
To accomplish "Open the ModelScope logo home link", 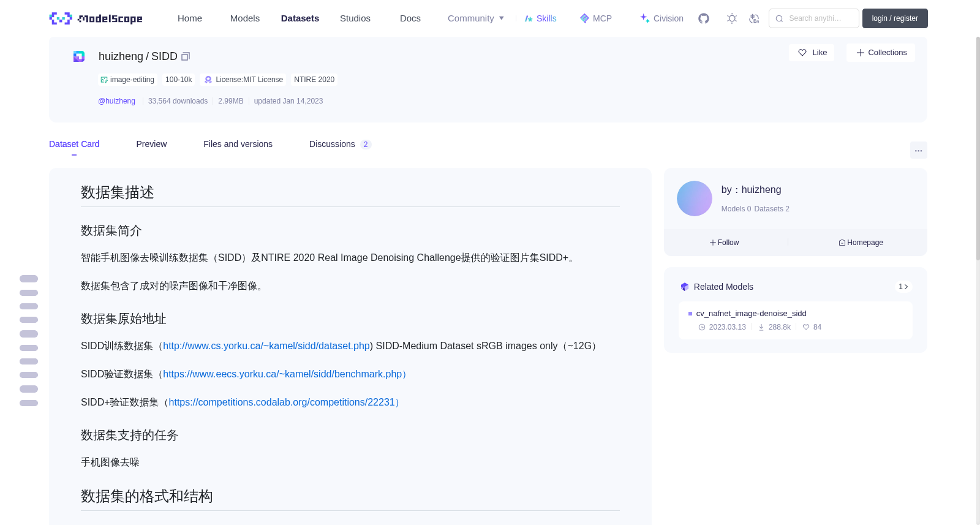I will (96, 18).
